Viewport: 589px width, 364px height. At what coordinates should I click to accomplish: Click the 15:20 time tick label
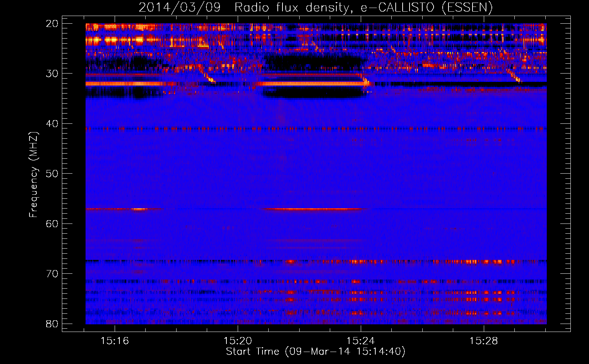pos(238,341)
